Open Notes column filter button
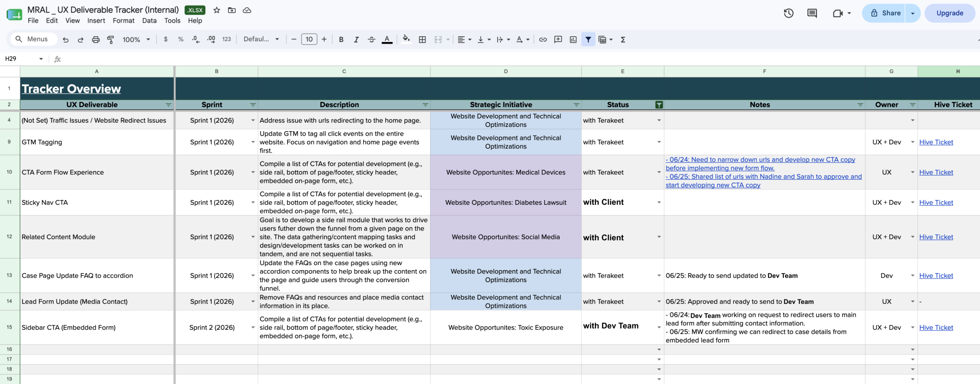This screenshot has width=980, height=384. point(860,105)
